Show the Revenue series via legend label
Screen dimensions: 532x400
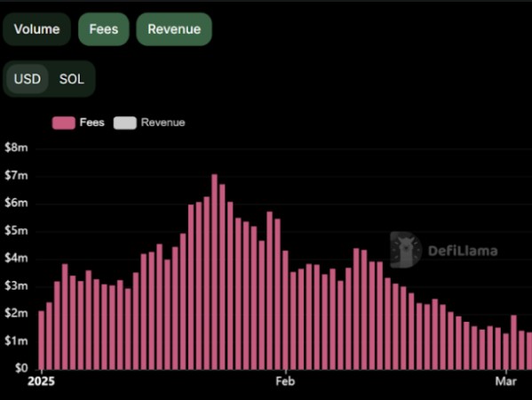tap(163, 123)
